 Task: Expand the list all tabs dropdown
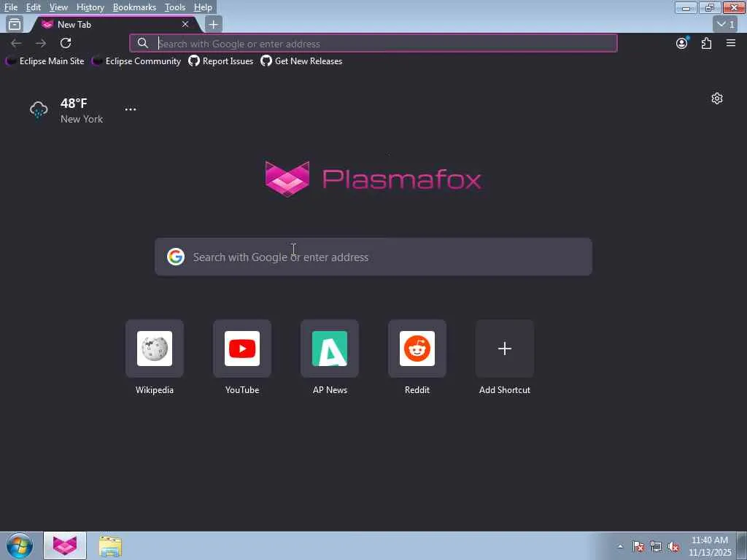726,24
